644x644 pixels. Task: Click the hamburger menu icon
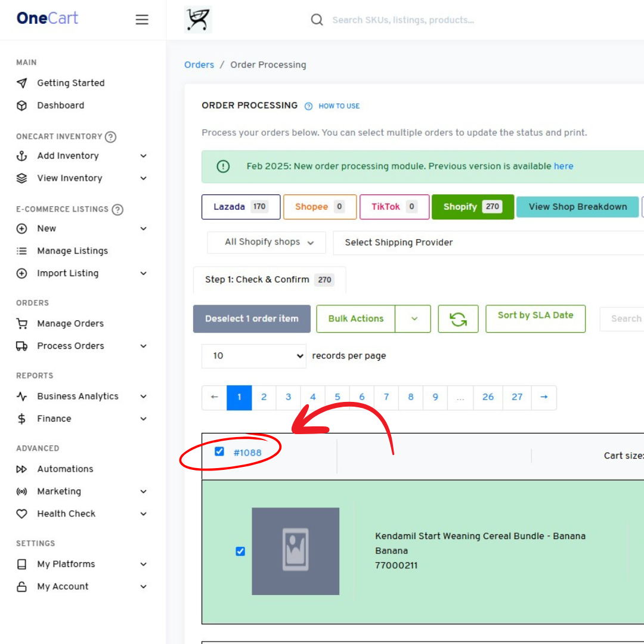click(142, 19)
